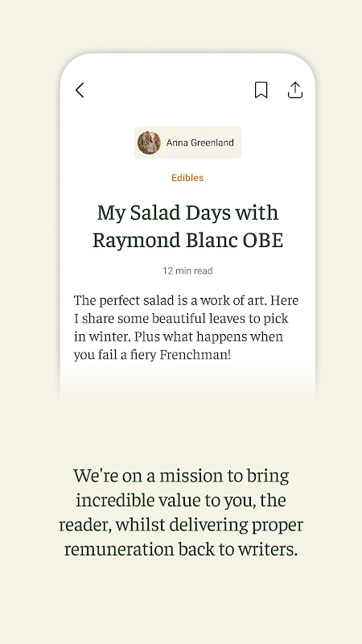Open the Edibles category link
The width and height of the screenshot is (362, 644).
coord(187,178)
